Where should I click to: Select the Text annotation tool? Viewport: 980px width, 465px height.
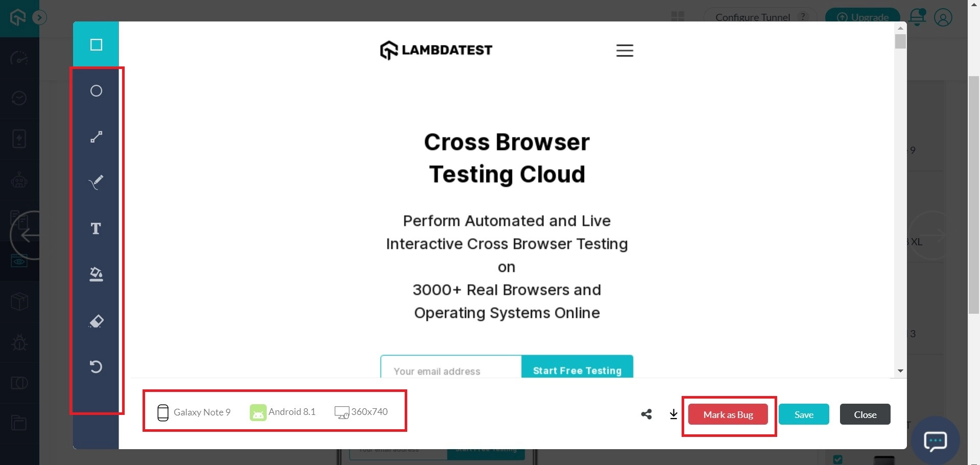pyautogui.click(x=96, y=228)
